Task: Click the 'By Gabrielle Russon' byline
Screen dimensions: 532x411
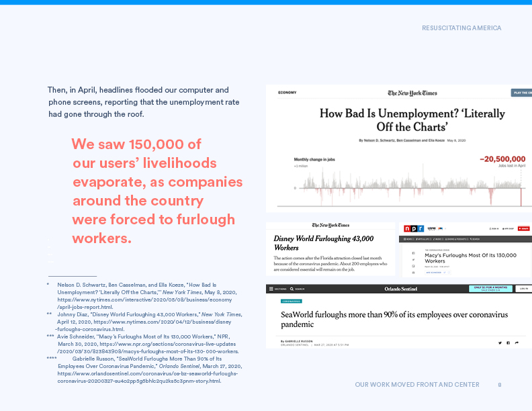Action: click(296, 341)
